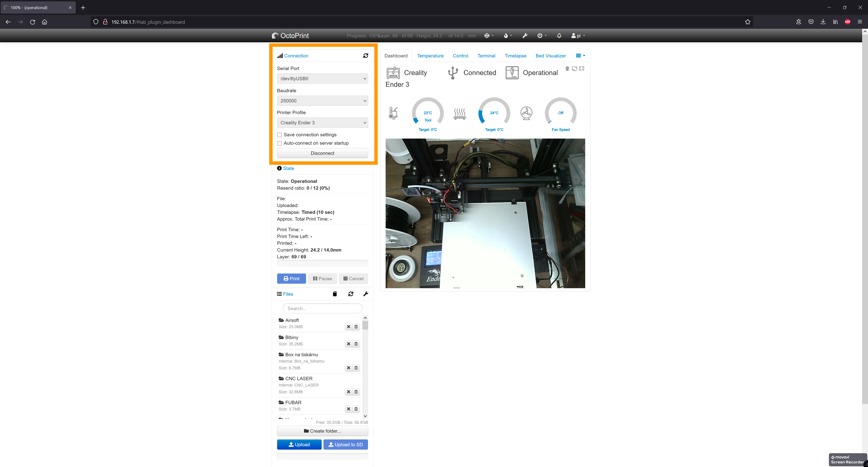The width and height of the screenshot is (868, 467).
Task: Cut the CNC LASER folder
Action: click(349, 392)
